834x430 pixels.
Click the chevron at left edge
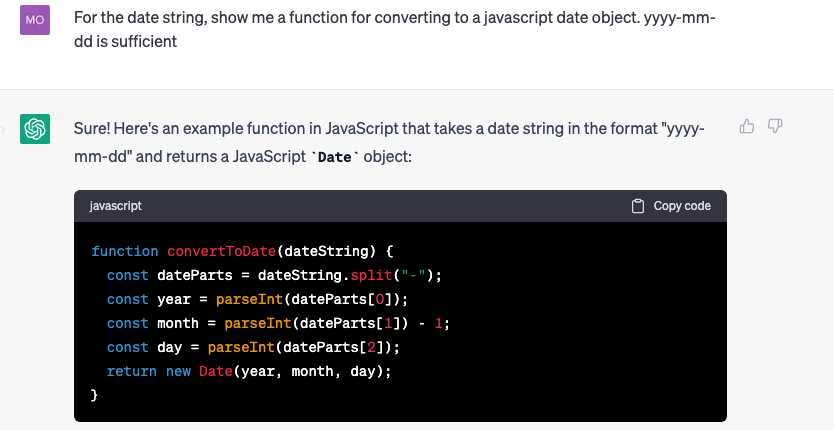[3, 129]
